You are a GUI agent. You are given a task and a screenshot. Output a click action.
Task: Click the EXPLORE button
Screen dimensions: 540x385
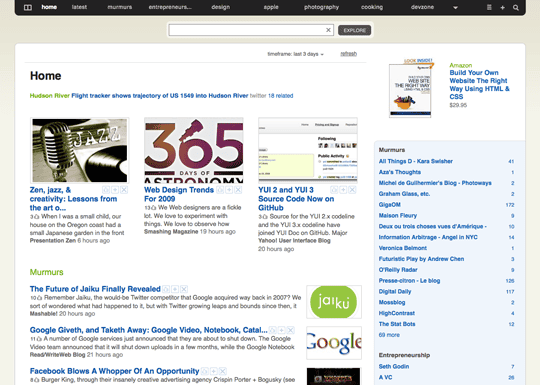[354, 30]
